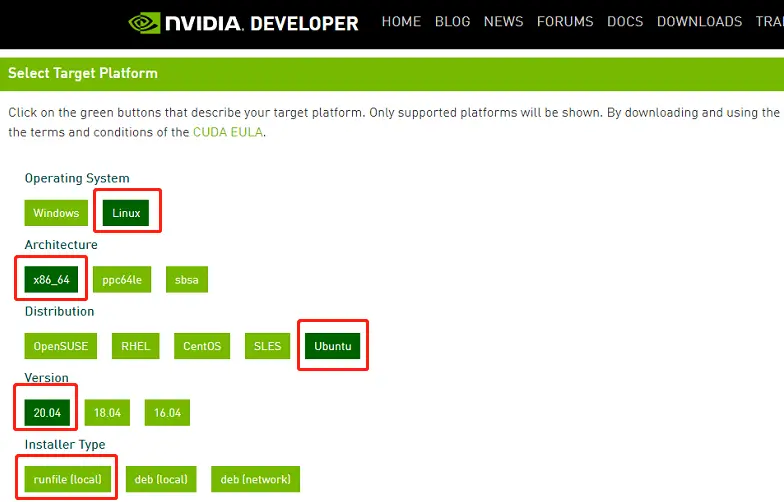Open the NEWS section
Viewport: 784px width, 502px height.
pyautogui.click(x=504, y=22)
